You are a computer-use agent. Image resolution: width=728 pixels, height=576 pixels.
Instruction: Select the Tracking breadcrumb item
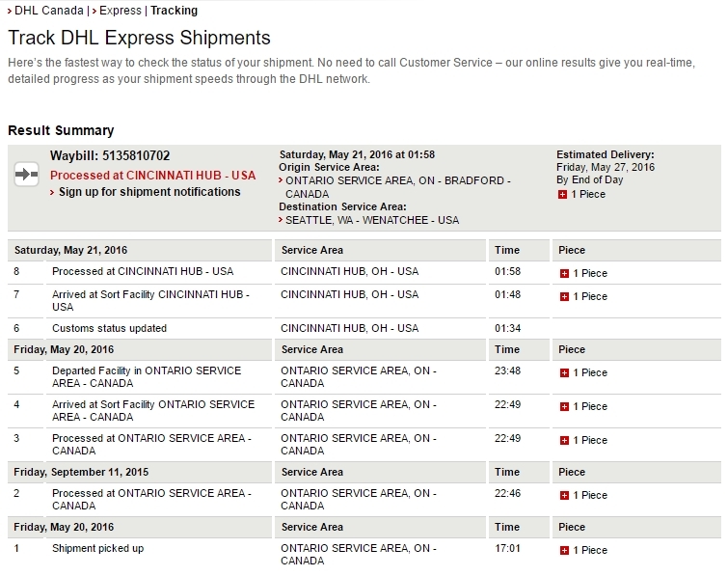coord(174,11)
